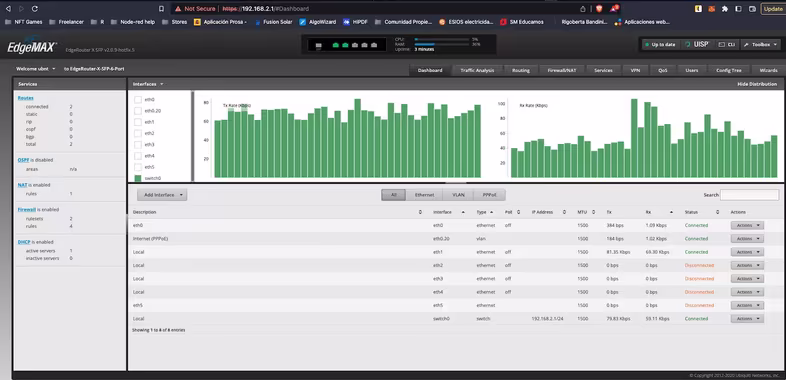Image resolution: width=786 pixels, height=380 pixels.
Task: Open the ESIOS electricidad bookmark
Action: pyautogui.click(x=466, y=22)
